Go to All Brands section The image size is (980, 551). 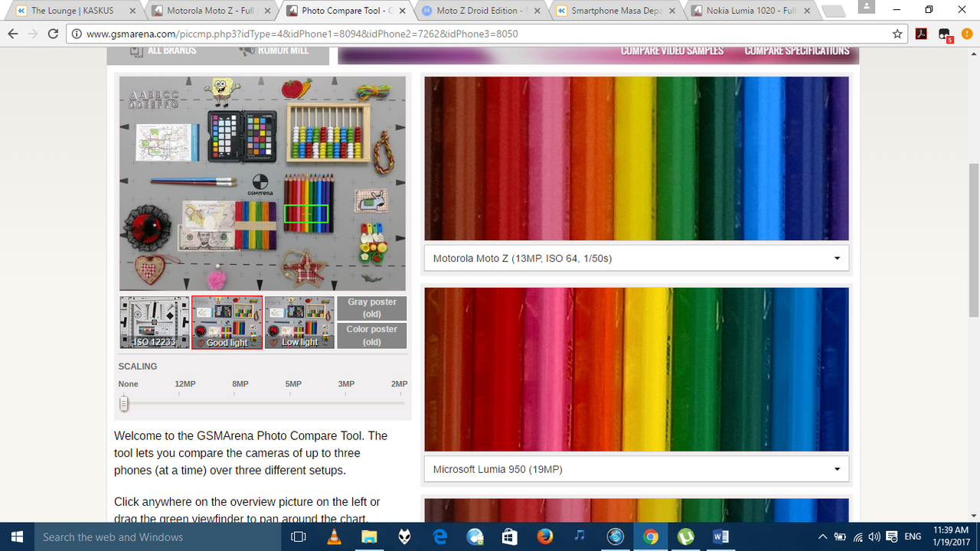pos(162,51)
